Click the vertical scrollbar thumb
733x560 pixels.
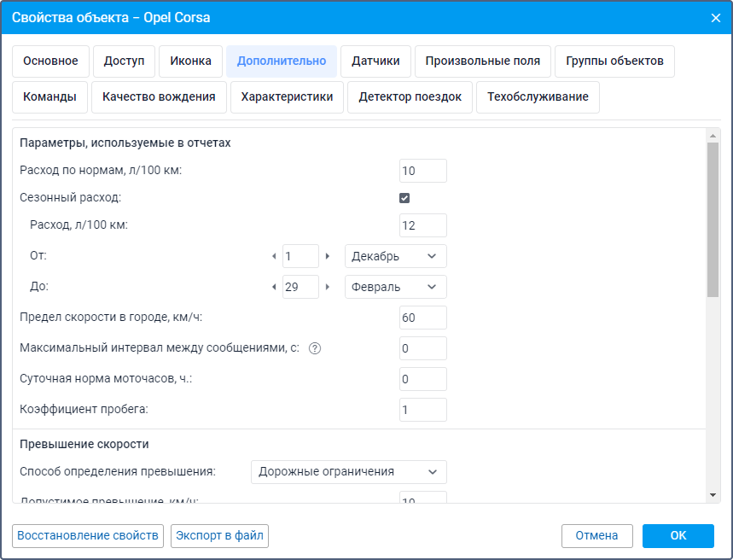[713, 220]
